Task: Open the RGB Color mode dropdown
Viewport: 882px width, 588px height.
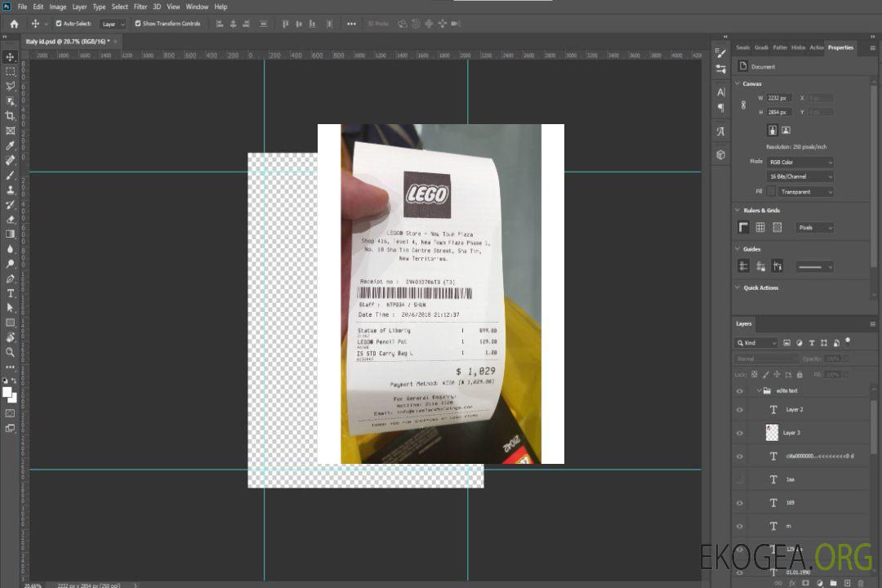Action: coord(800,162)
